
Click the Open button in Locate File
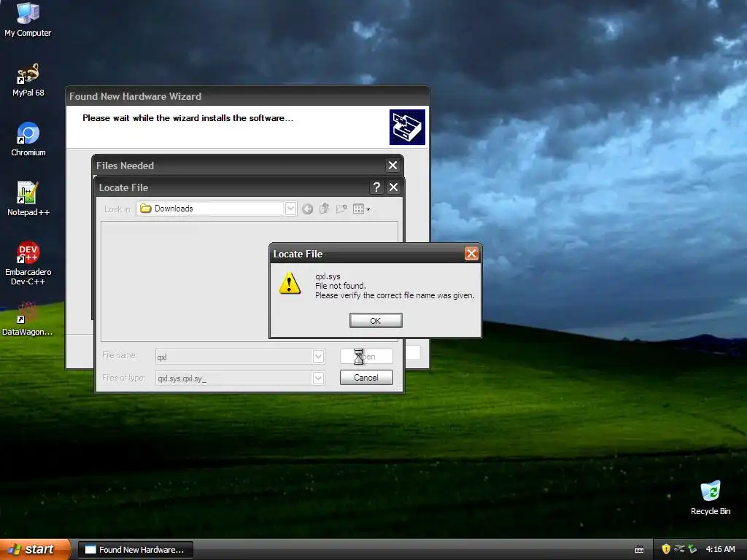point(366,356)
